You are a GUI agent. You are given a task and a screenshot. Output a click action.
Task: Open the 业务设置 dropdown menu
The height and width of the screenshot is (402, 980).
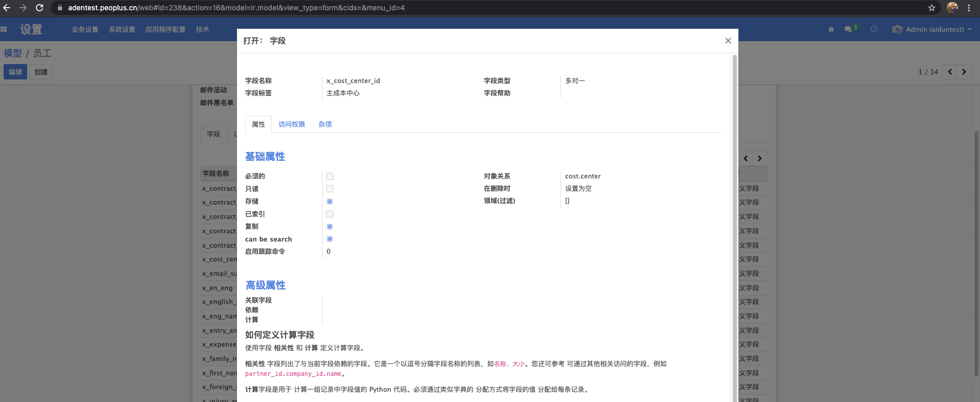point(85,29)
